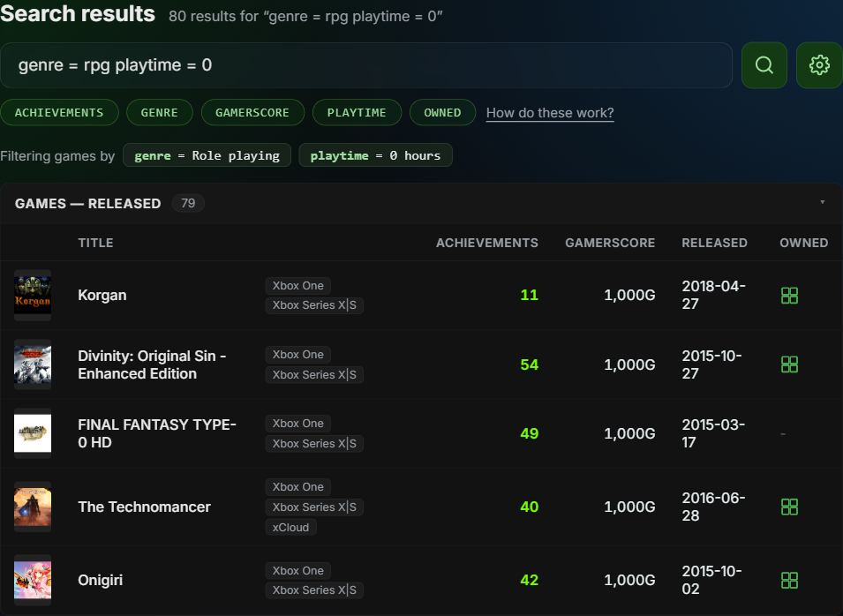The image size is (843, 616).
Task: Click the GAMES — RELEASED section heading
Action: 87,204
